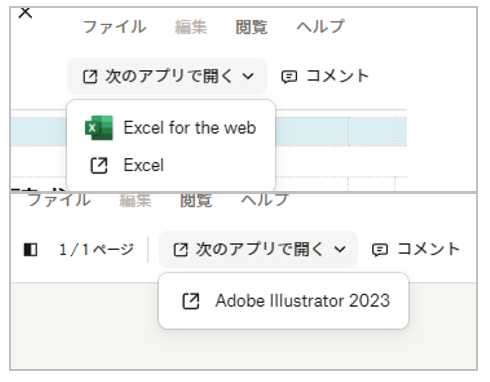
Task: Open 閲覧 menu in the lower preview
Action: point(196,201)
